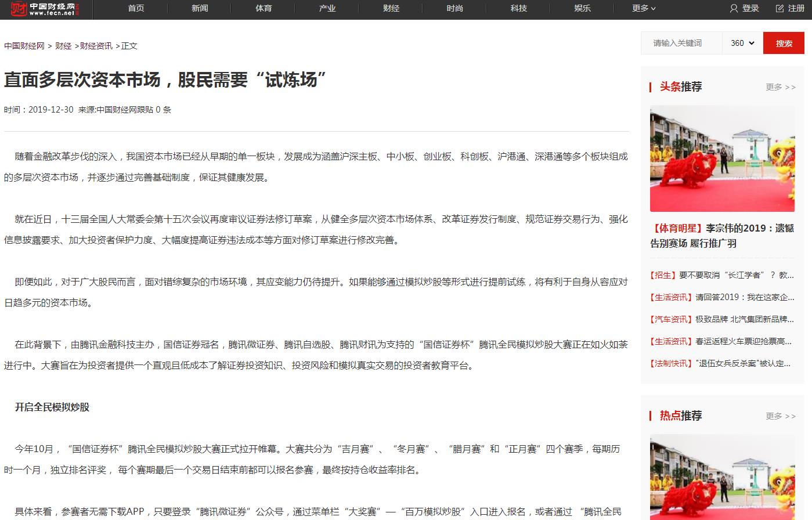Click the 热点推荐 section heading

tap(681, 416)
